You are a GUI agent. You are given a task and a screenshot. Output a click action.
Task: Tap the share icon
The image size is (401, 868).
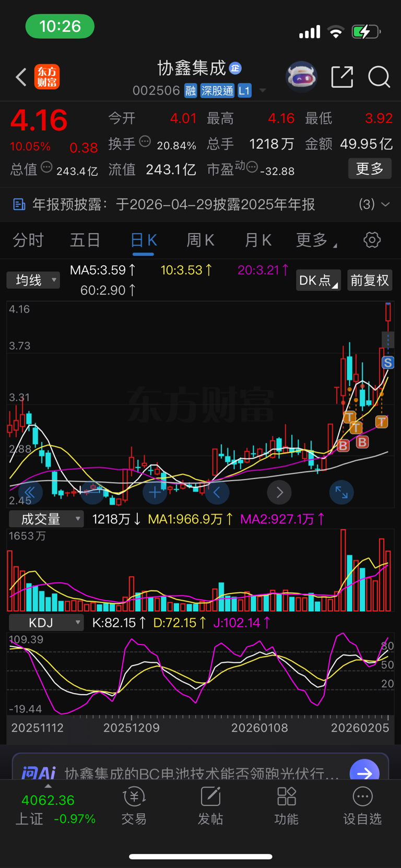(x=343, y=77)
